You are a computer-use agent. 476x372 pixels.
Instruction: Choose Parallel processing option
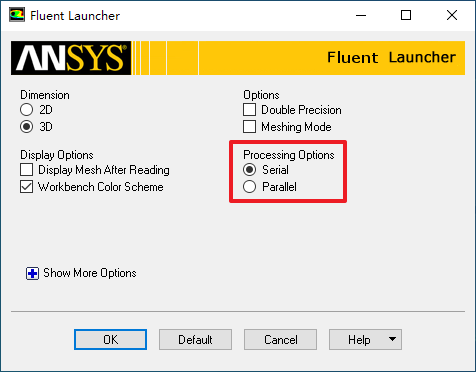click(x=249, y=187)
